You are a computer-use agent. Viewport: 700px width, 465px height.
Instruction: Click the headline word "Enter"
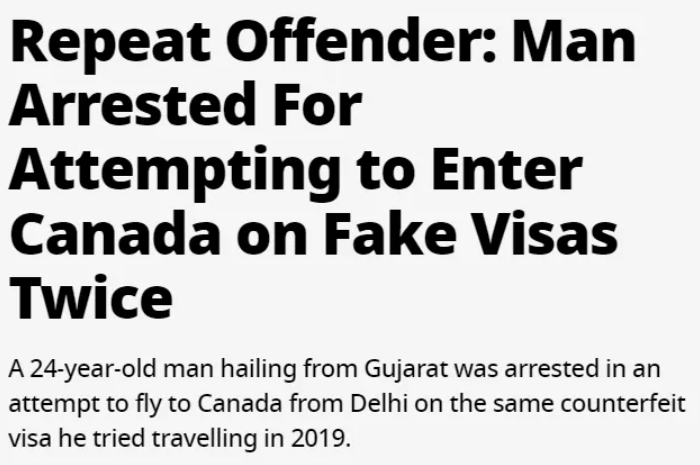click(507, 170)
